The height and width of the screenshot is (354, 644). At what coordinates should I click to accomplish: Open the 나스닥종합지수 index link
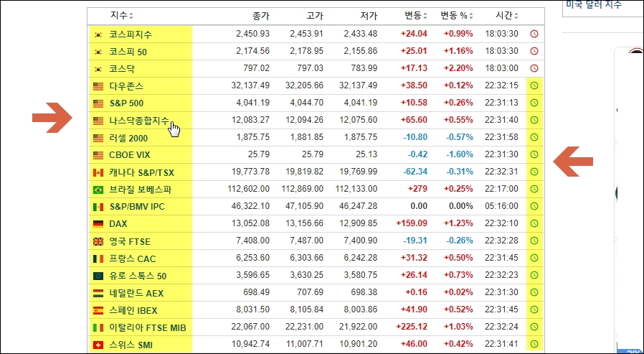coord(139,121)
